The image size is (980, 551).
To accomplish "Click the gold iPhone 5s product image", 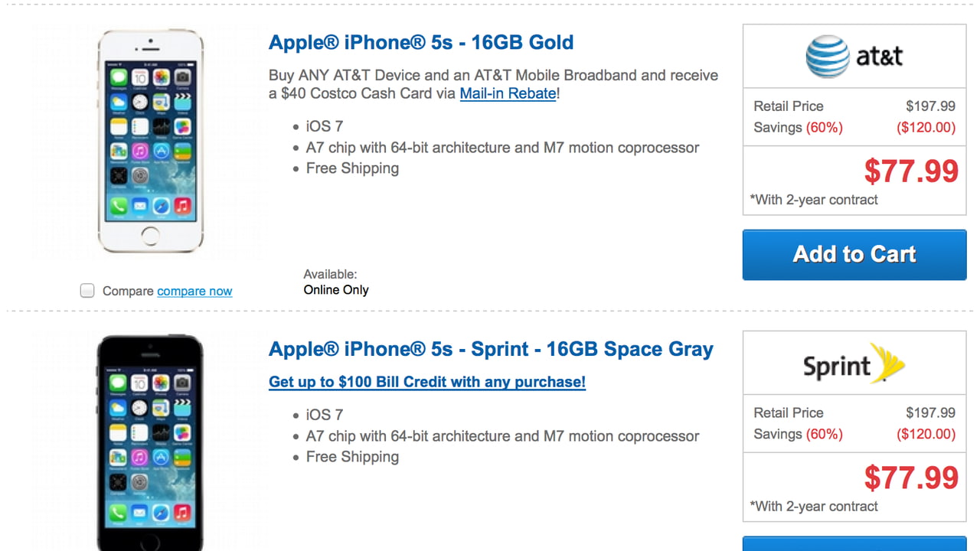I will [x=150, y=142].
